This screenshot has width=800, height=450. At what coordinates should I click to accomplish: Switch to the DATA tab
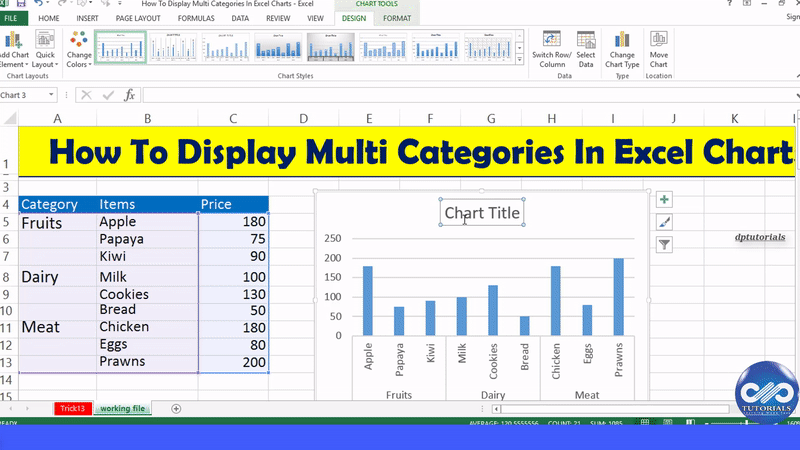[240, 18]
